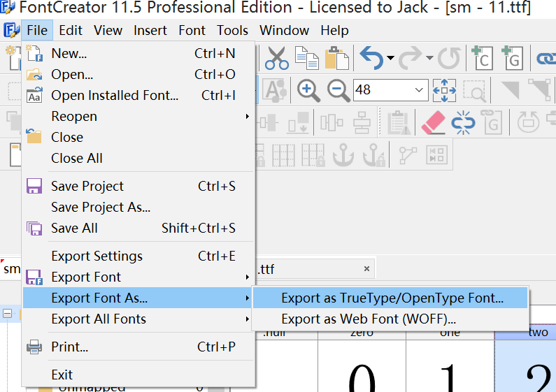Click the Paste clipboard icon
Screen dimensions: 556x392
[337, 58]
